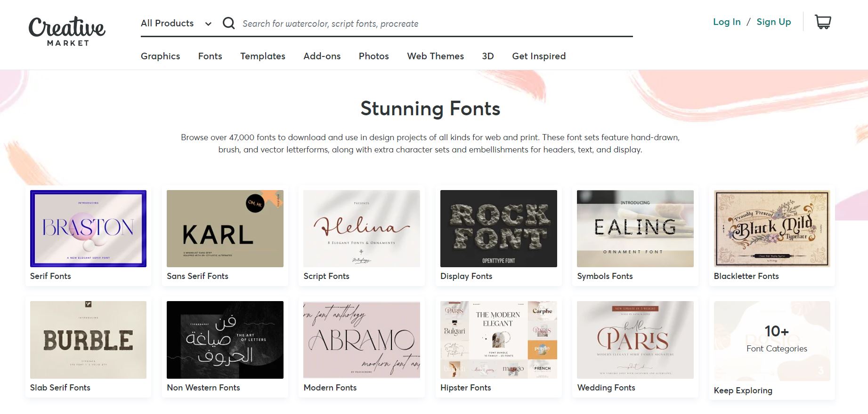This screenshot has height=414, width=868.
Task: Click the Blackletter Fonts label
Action: [746, 276]
